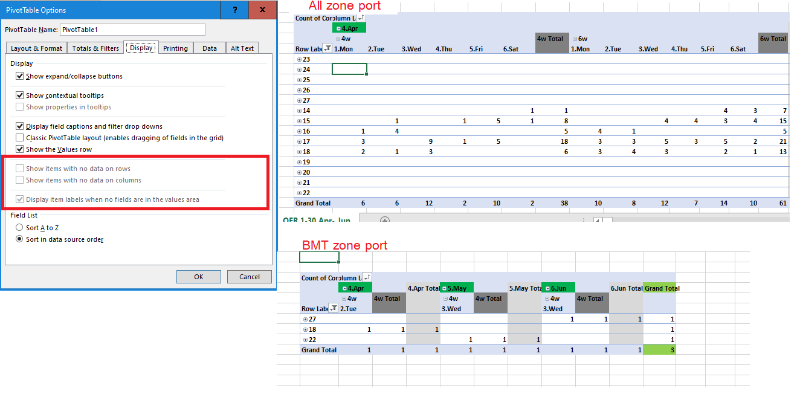This screenshot has height=394, width=800.
Task: Click the 4w Total header cell in All zone table
Action: coord(552,43)
